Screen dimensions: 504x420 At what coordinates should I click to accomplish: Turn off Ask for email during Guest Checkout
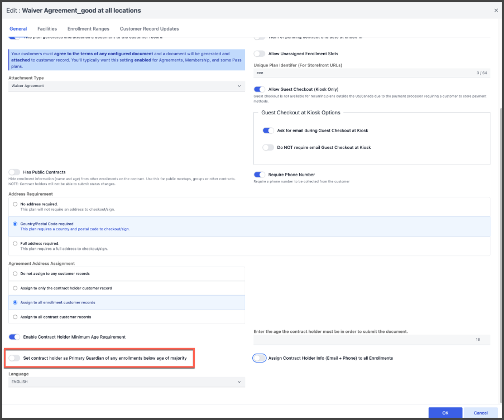tap(268, 131)
